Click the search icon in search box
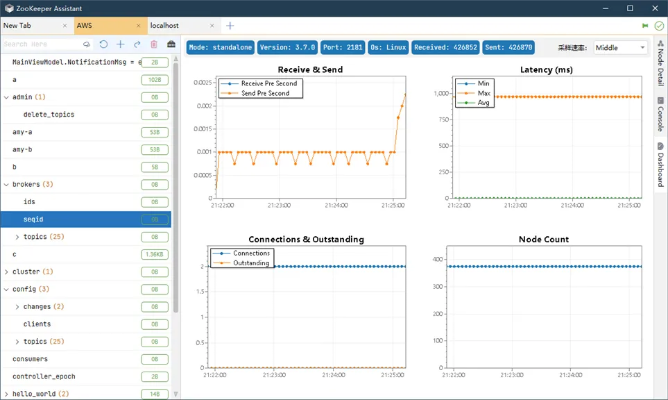Image resolution: width=668 pixels, height=400 pixels. 86,44
